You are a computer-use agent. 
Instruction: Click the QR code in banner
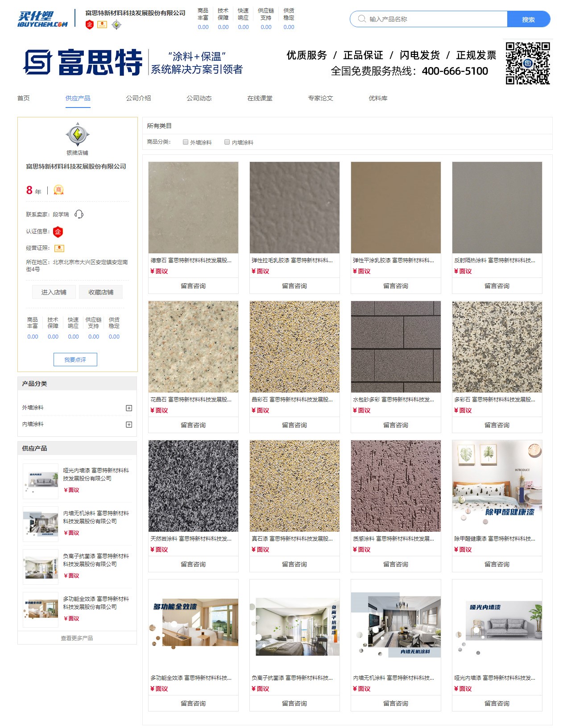527,63
